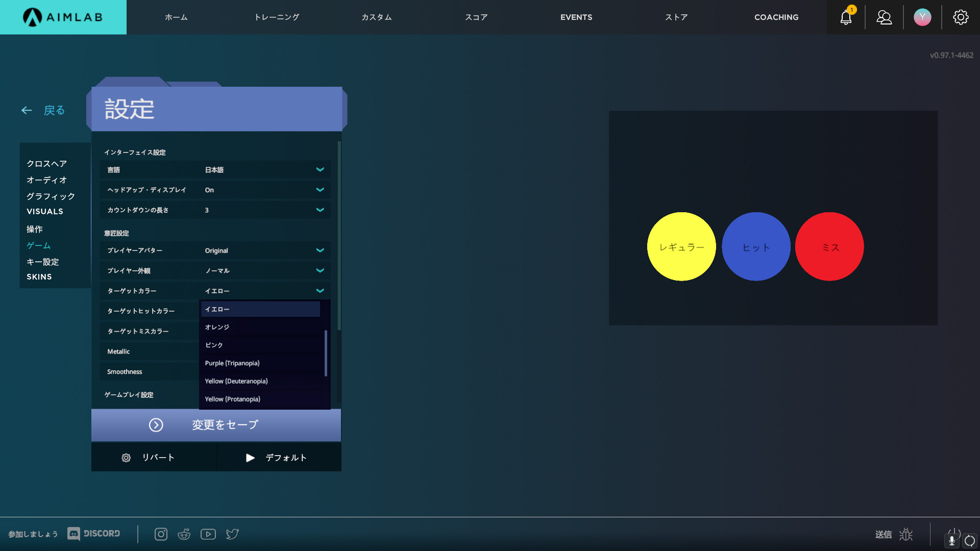This screenshot has height=551, width=980.
Task: Expand the ヘッドアップ・ディスプレイ dropdown
Action: [320, 190]
